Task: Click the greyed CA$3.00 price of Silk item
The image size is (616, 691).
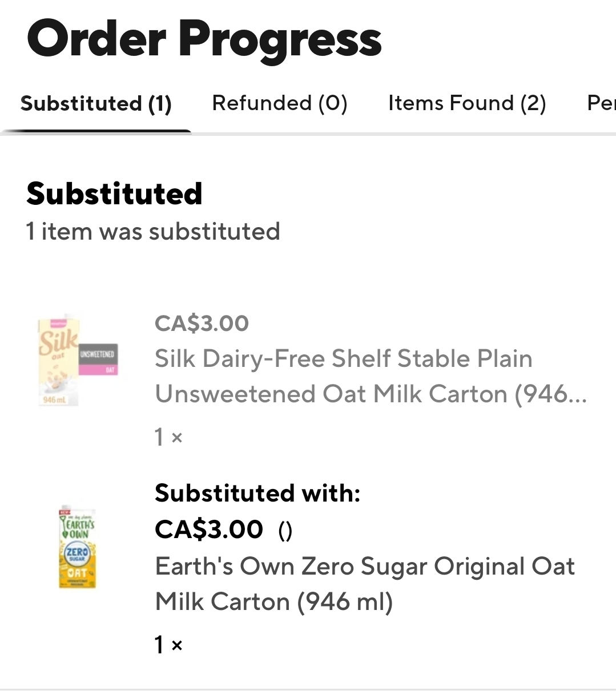Action: click(202, 324)
